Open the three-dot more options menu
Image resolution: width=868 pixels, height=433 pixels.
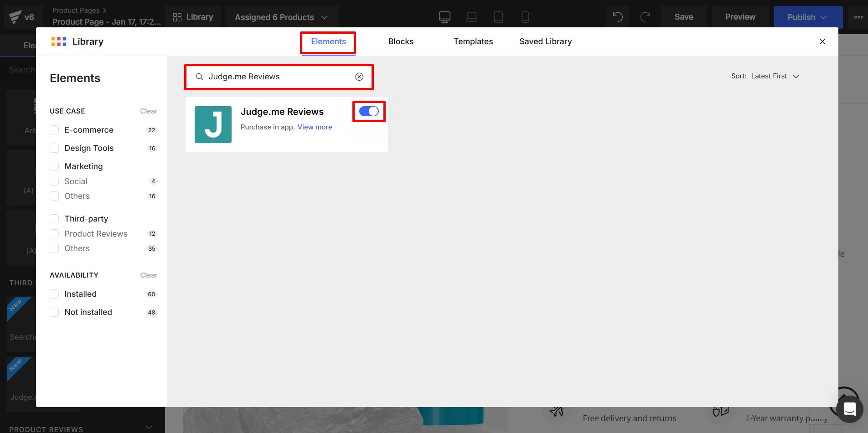(x=858, y=17)
